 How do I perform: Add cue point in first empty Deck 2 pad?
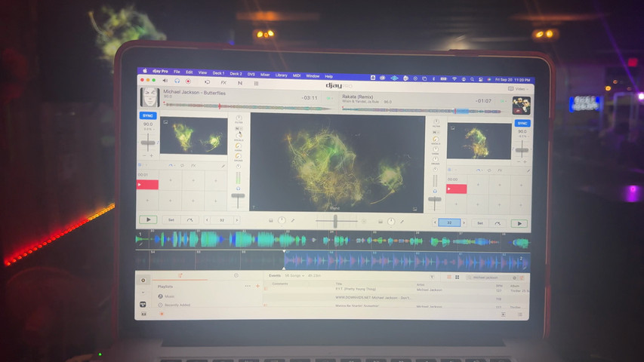478,185
